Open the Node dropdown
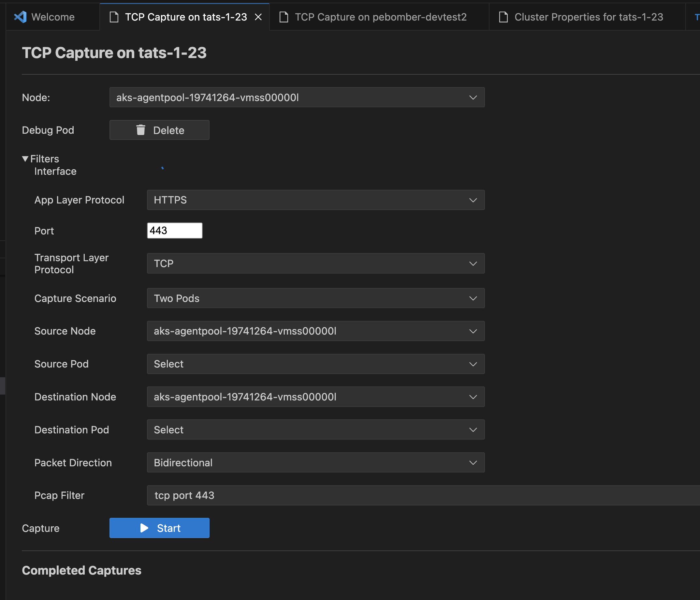Viewport: 700px width, 600px height. [x=297, y=97]
